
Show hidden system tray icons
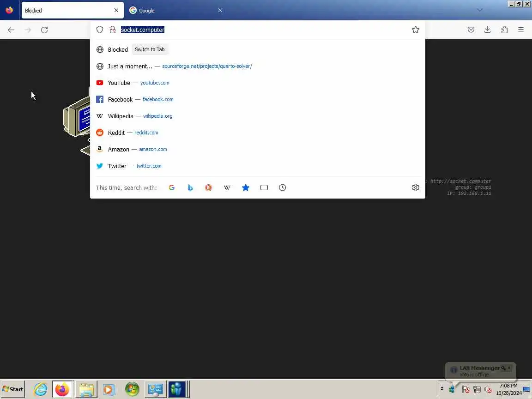tap(442, 389)
